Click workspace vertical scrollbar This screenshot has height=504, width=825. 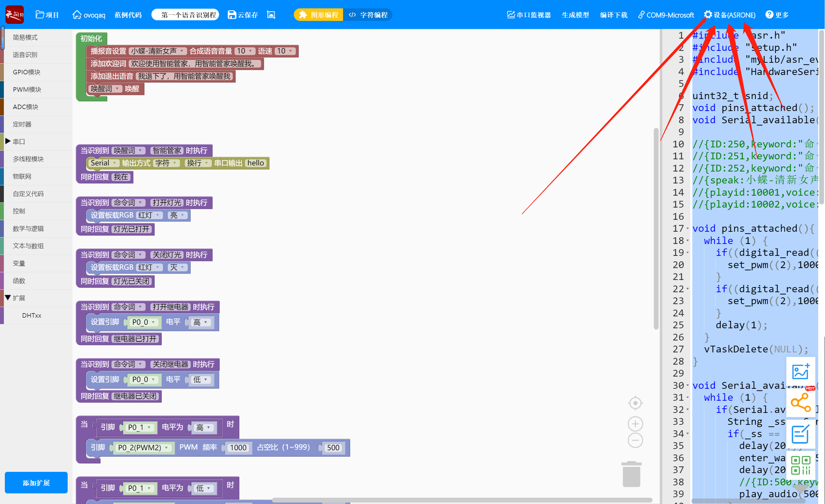656,229
